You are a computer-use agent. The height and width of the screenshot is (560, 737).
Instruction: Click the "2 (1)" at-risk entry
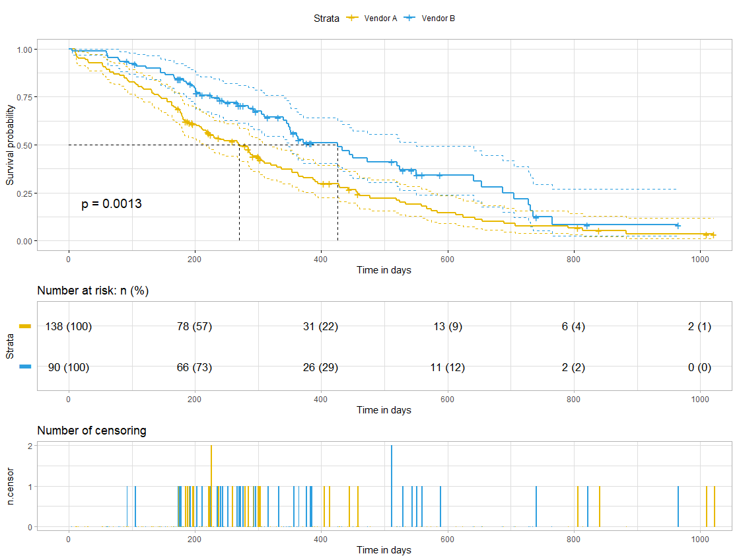(x=699, y=327)
